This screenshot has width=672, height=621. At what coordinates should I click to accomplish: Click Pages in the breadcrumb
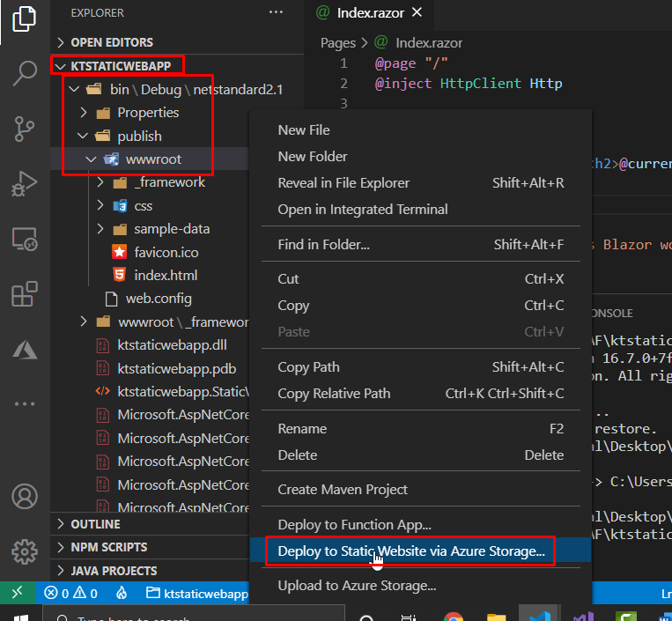pyautogui.click(x=338, y=43)
